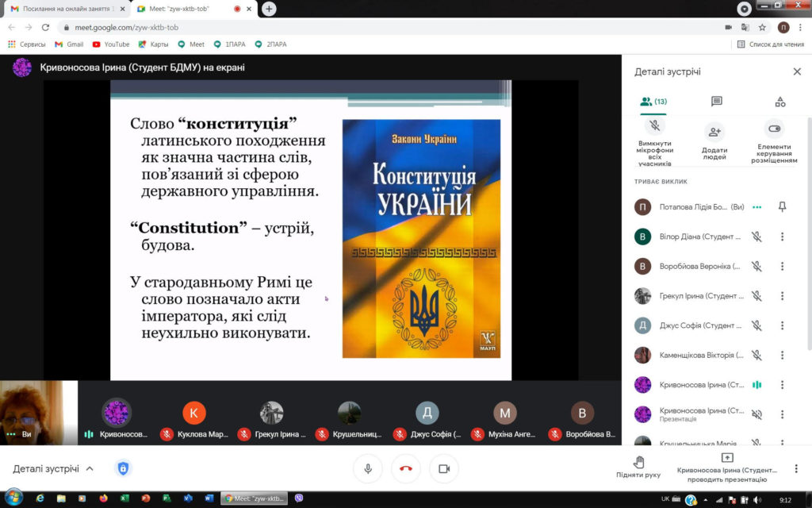The height and width of the screenshot is (508, 812).
Task: Toggle your microphone in the bottom bar
Action: coord(368,468)
